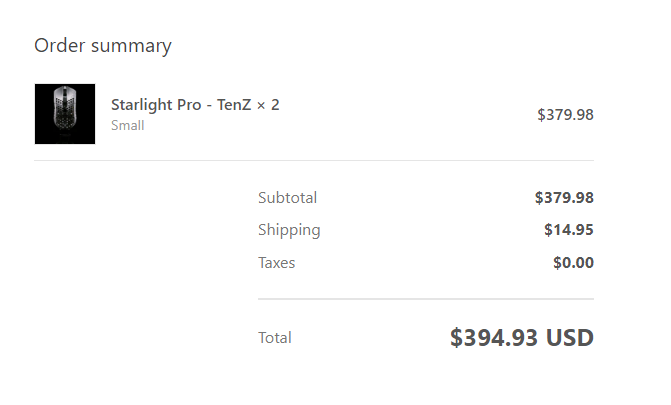Click the × 2 quantity indicator
Viewport: 671px width, 405px height.
(x=268, y=105)
